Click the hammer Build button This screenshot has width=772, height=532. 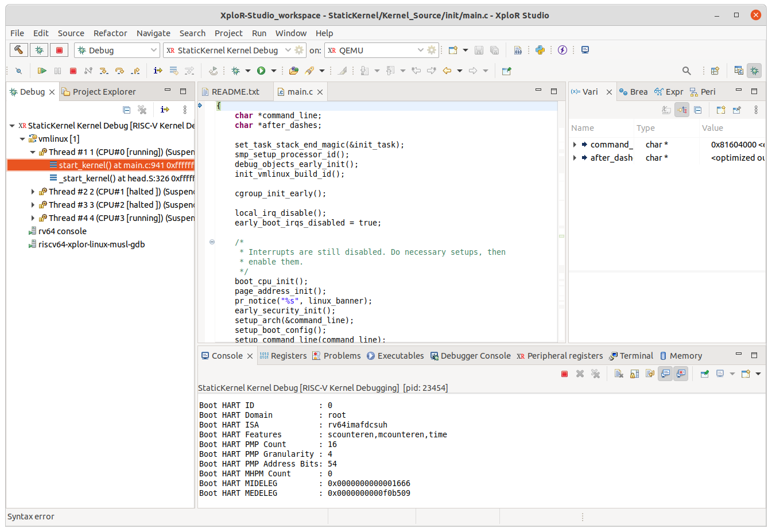pyautogui.click(x=19, y=51)
